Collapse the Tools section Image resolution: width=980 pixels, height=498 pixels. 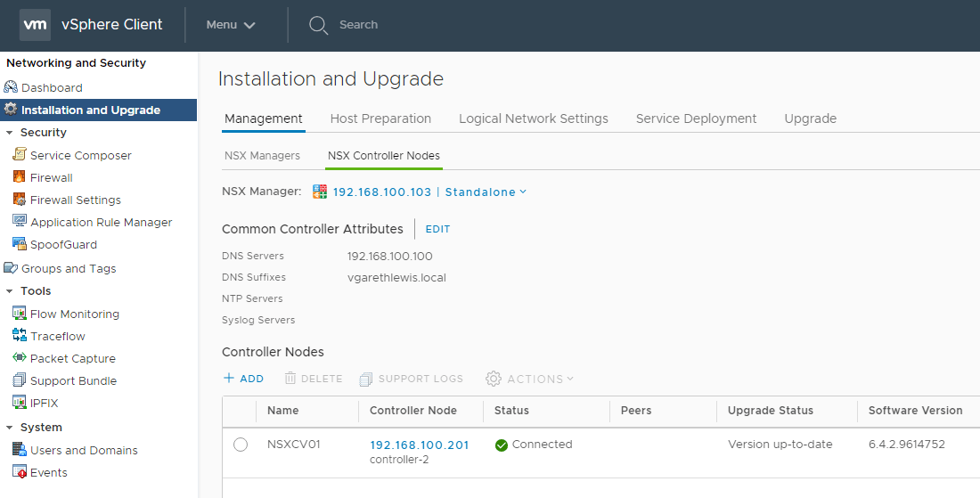(x=10, y=291)
